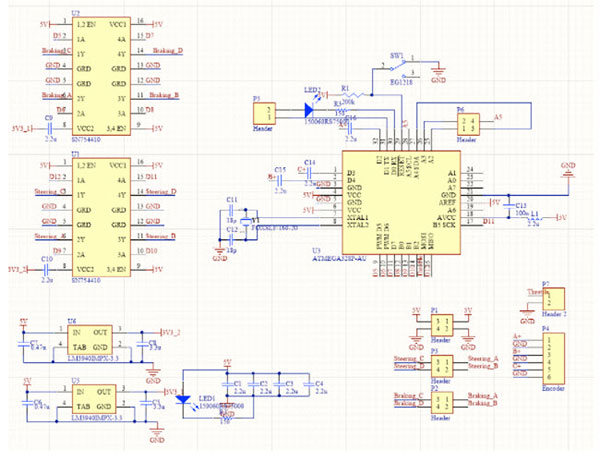Viewport: 600px width, 462px height.
Task: Click the P4 Encoder connector
Action: pyautogui.click(x=552, y=355)
